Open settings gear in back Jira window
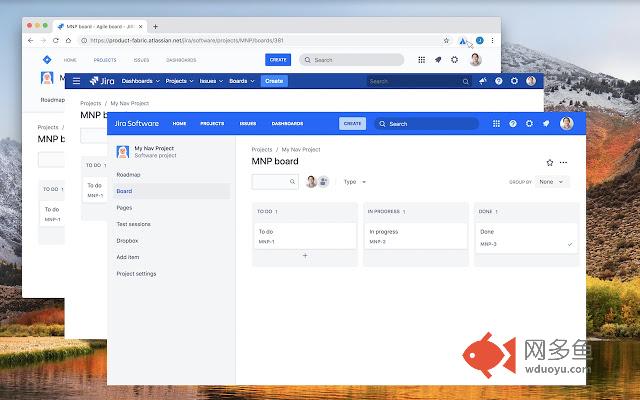The image size is (640, 400). click(454, 60)
